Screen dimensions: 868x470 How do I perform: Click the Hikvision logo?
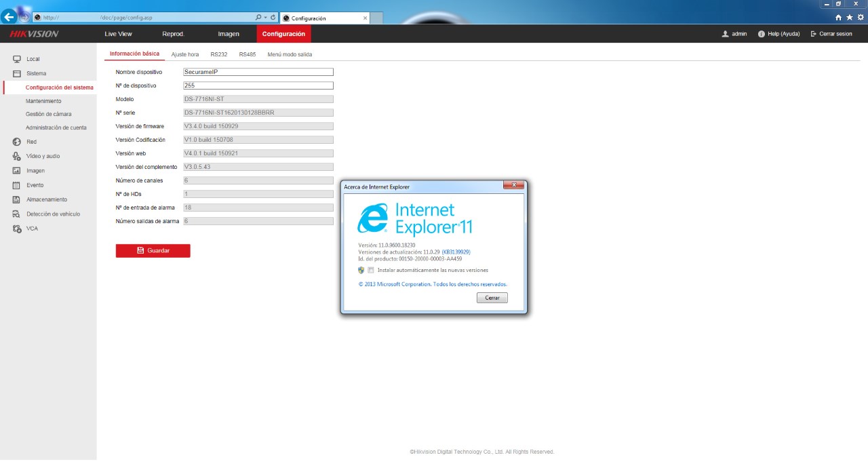[x=34, y=34]
